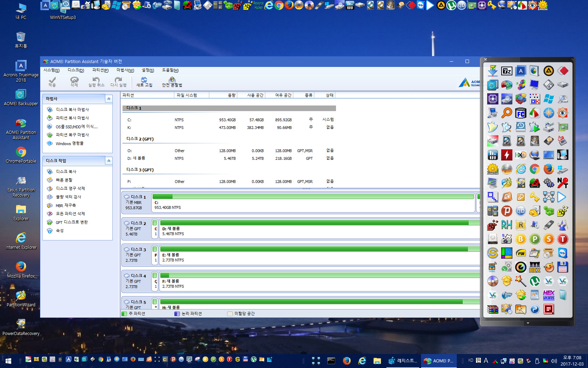Open HxD hex editor icon in launcher panel
This screenshot has width=588, height=368.
click(520, 155)
